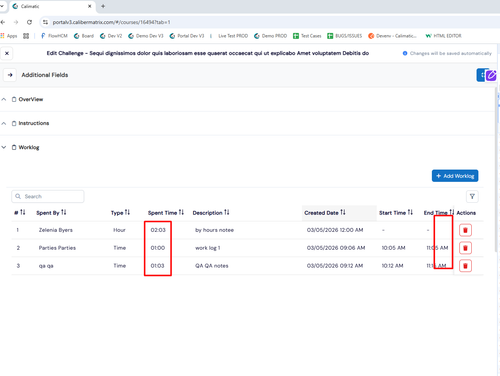Open the Demo PROD bookmark
This screenshot has width=500, height=376.
(x=271, y=36)
